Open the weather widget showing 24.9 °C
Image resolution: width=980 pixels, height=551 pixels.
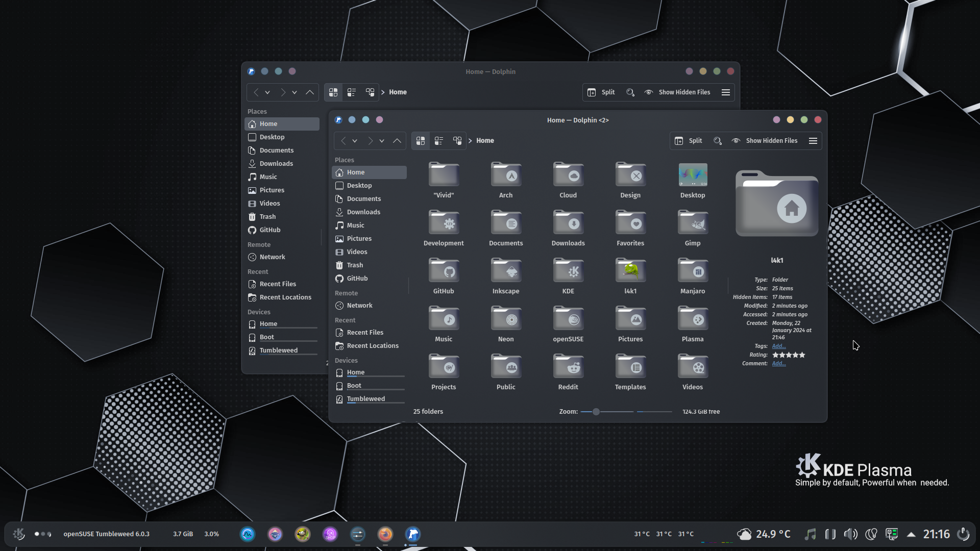tap(764, 534)
